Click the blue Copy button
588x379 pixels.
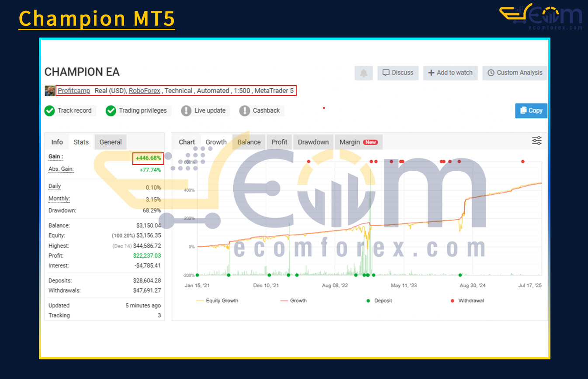coord(531,111)
